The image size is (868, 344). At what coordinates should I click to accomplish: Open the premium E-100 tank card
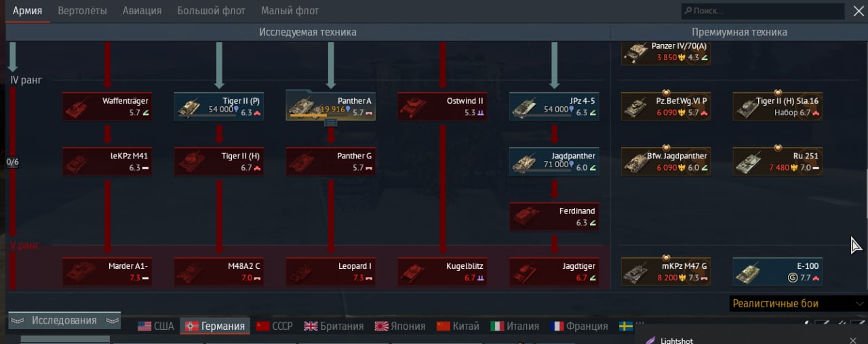pos(777,271)
